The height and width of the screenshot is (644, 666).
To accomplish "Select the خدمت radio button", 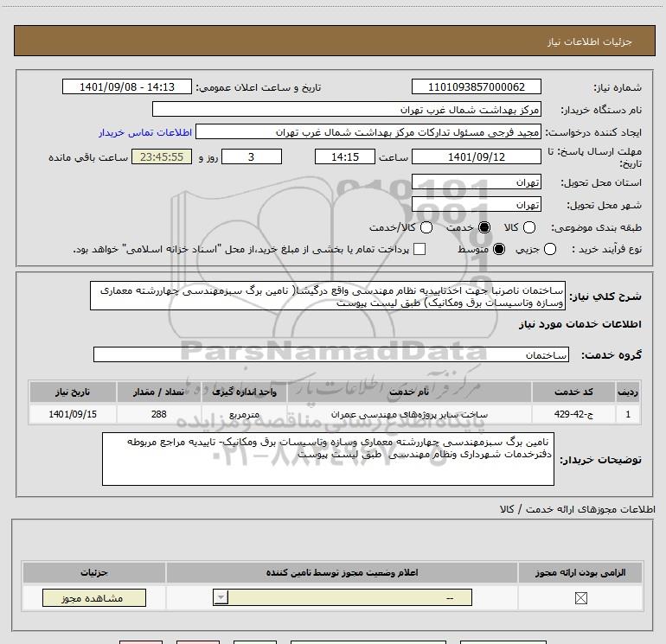I will pyautogui.click(x=484, y=227).
